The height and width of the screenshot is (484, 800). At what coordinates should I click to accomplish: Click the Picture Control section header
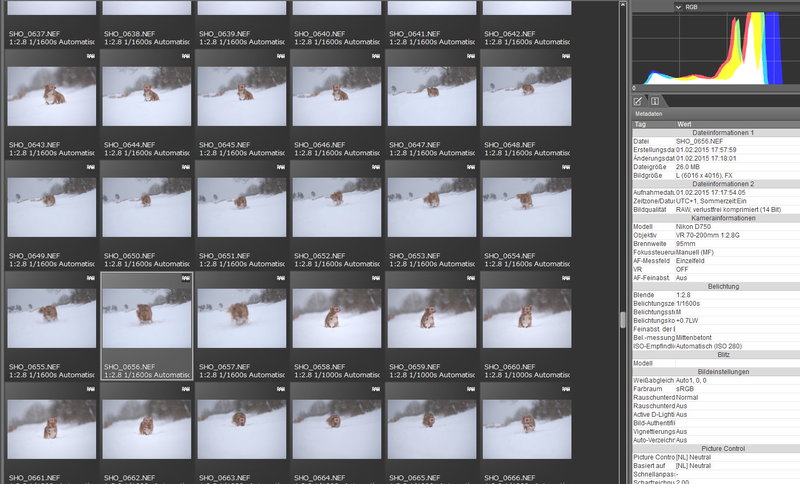pos(723,448)
